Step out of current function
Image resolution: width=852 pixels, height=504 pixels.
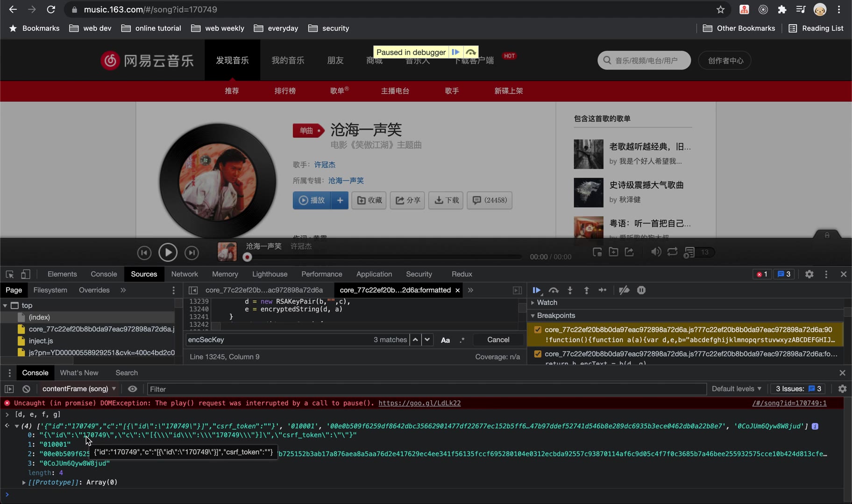[x=586, y=290]
